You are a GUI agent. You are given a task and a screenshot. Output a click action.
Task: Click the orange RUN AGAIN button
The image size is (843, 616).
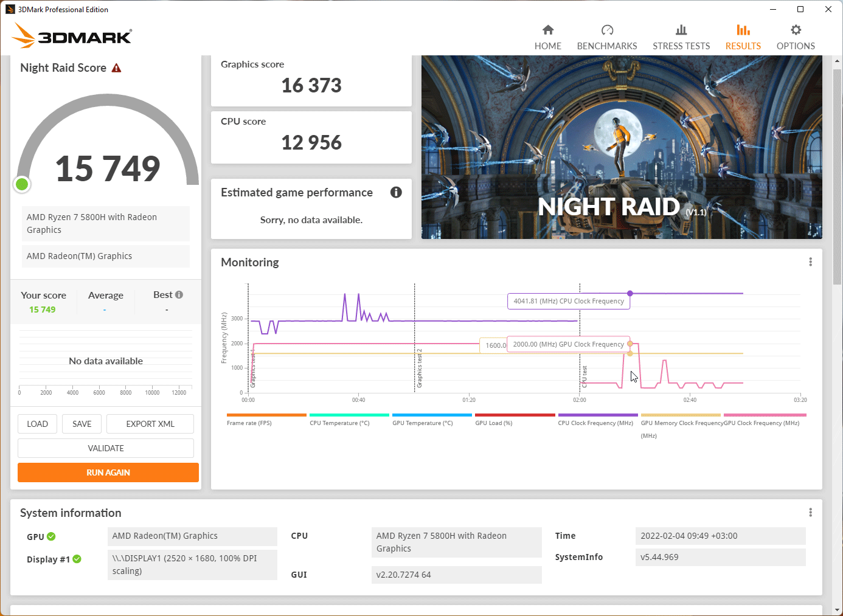108,472
